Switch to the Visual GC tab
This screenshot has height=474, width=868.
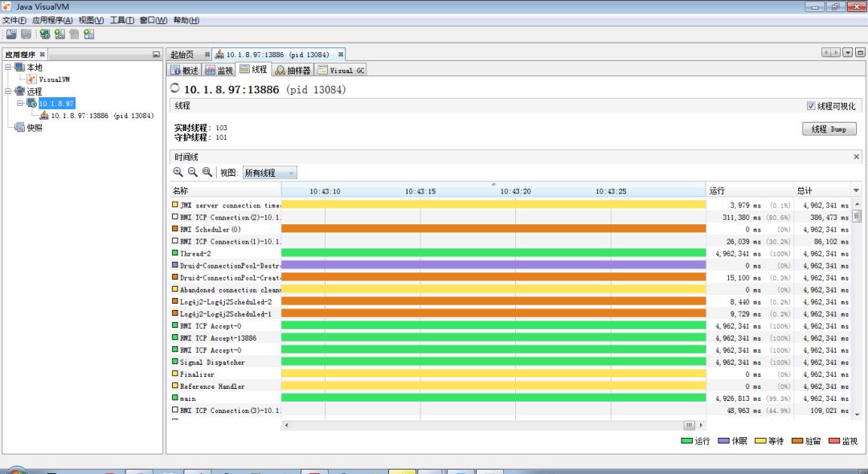(341, 70)
